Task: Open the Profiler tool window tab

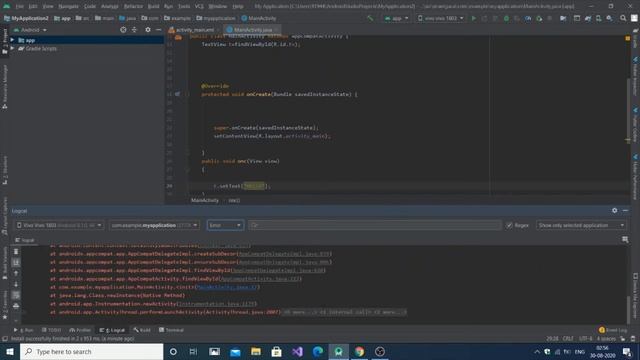Action: point(80,330)
